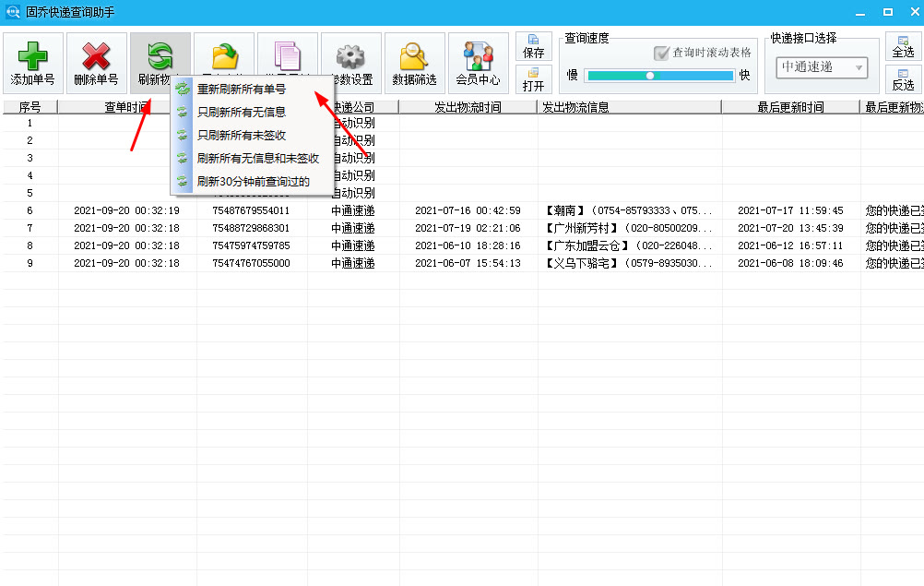Select row number 3 in 序号 column
The image size is (924, 586).
[30, 158]
